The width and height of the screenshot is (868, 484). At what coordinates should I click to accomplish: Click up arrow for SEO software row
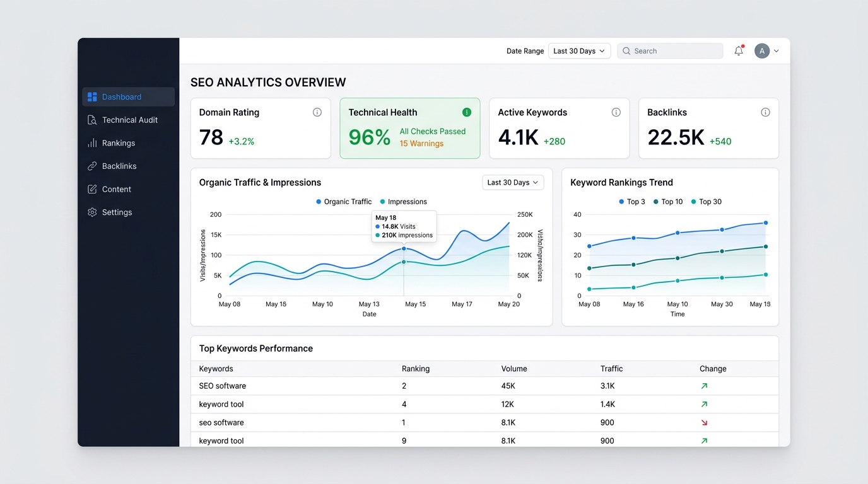pos(704,386)
